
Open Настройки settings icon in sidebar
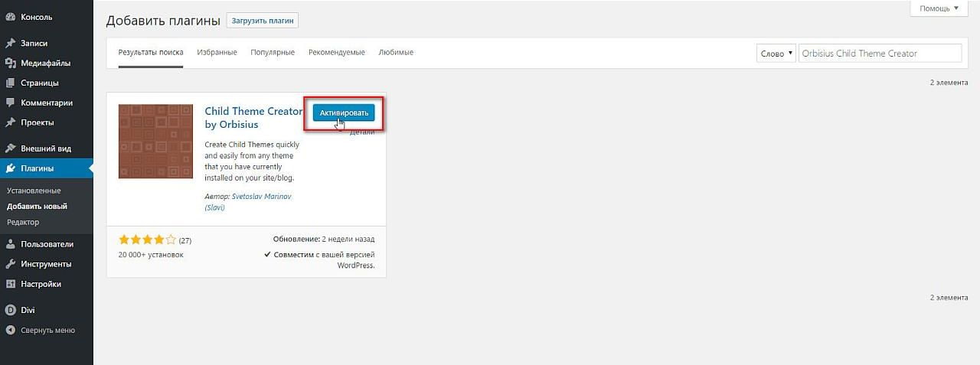tap(11, 284)
